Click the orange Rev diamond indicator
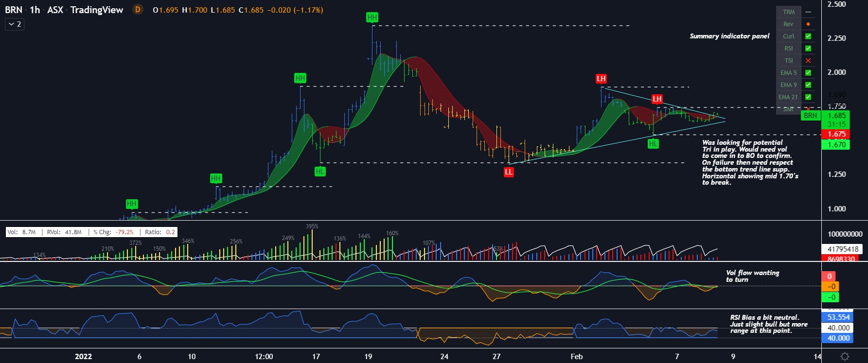 [808, 24]
